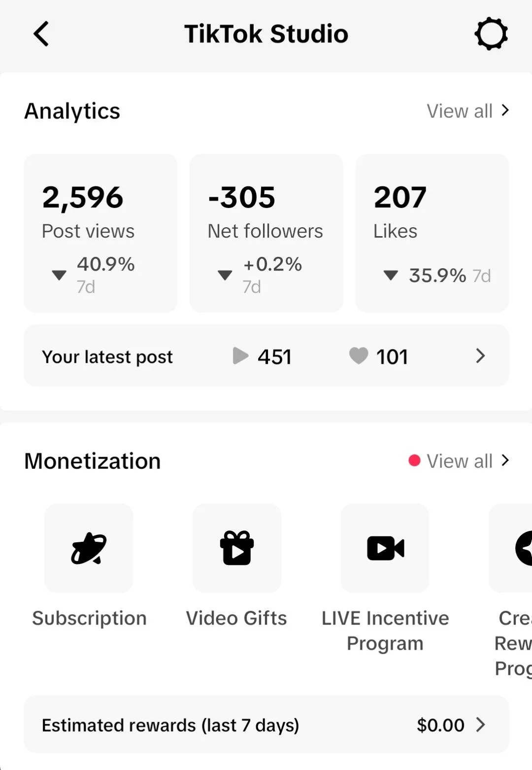The image size is (532, 770).
Task: Select the Your latest post row
Action: [x=266, y=355]
